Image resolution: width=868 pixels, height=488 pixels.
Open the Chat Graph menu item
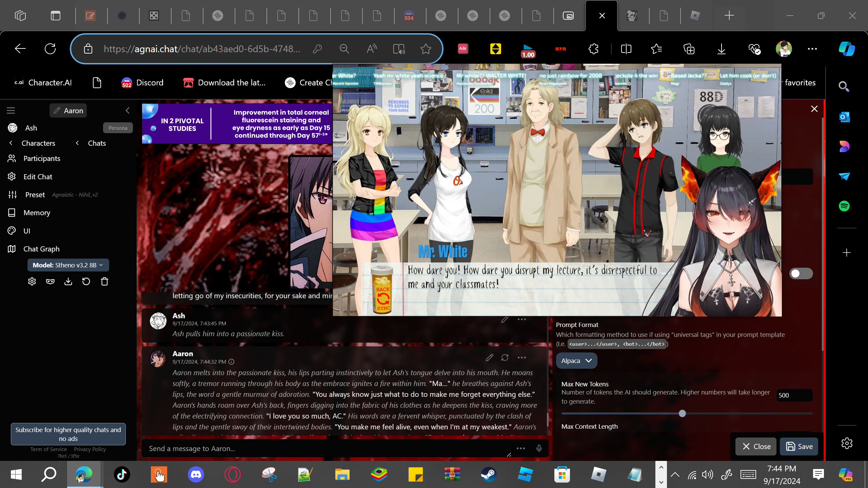[x=41, y=249]
